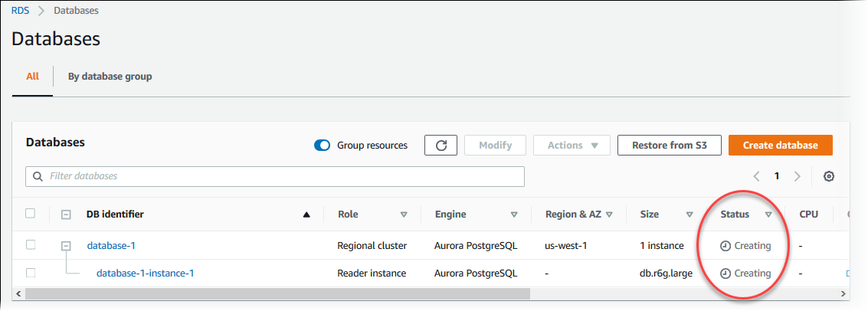
Task: Open table preferences gear icon
Action: [828, 176]
